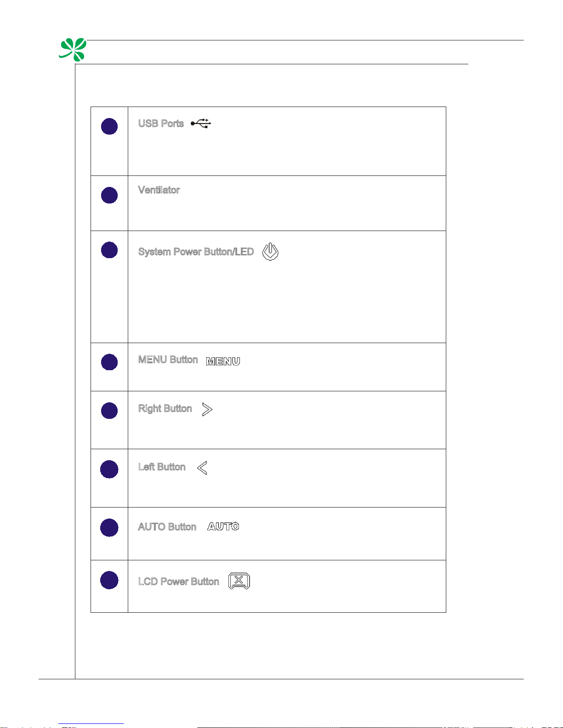Image resolution: width=563 pixels, height=728 pixels.
Task: Select the Left Button label
Action: [x=162, y=467]
